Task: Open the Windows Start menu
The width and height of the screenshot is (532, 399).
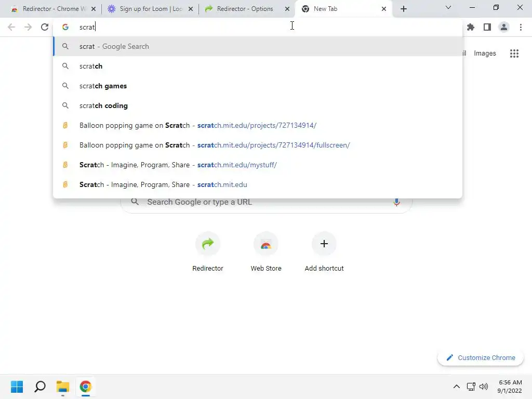Action: pos(17,387)
